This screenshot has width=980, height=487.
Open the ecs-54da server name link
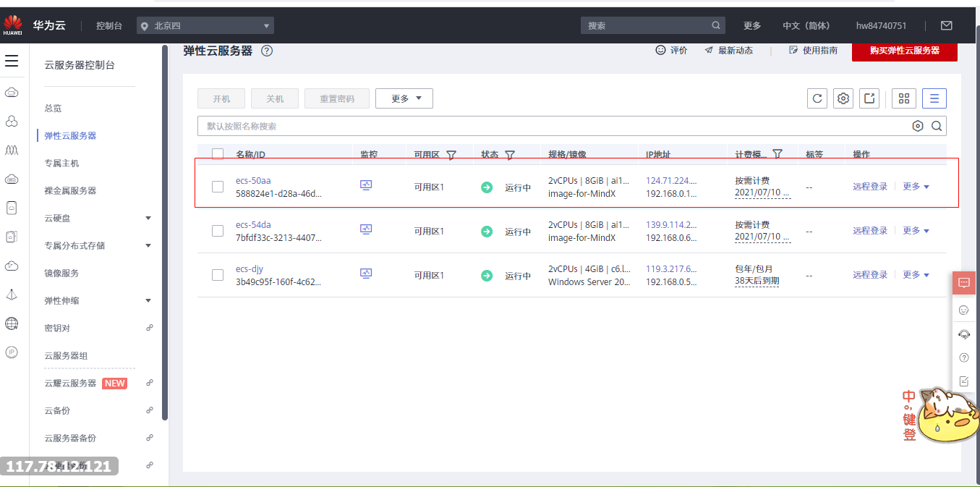pyautogui.click(x=253, y=224)
